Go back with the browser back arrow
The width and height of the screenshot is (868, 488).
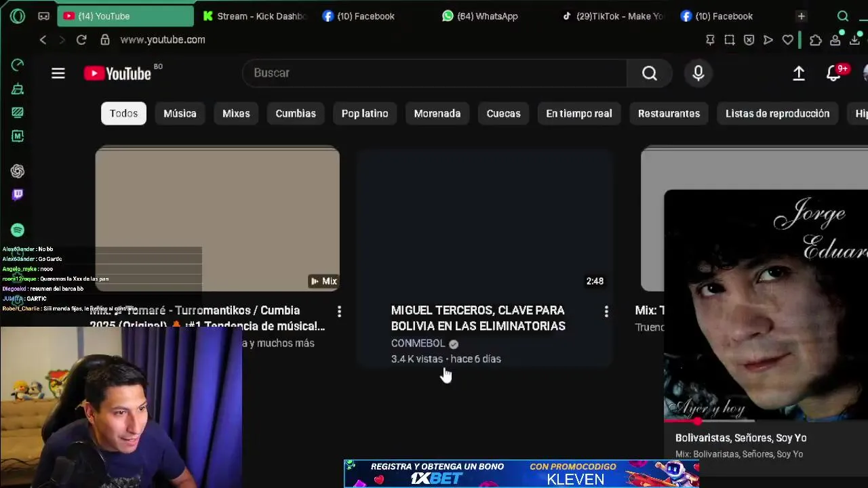click(43, 40)
